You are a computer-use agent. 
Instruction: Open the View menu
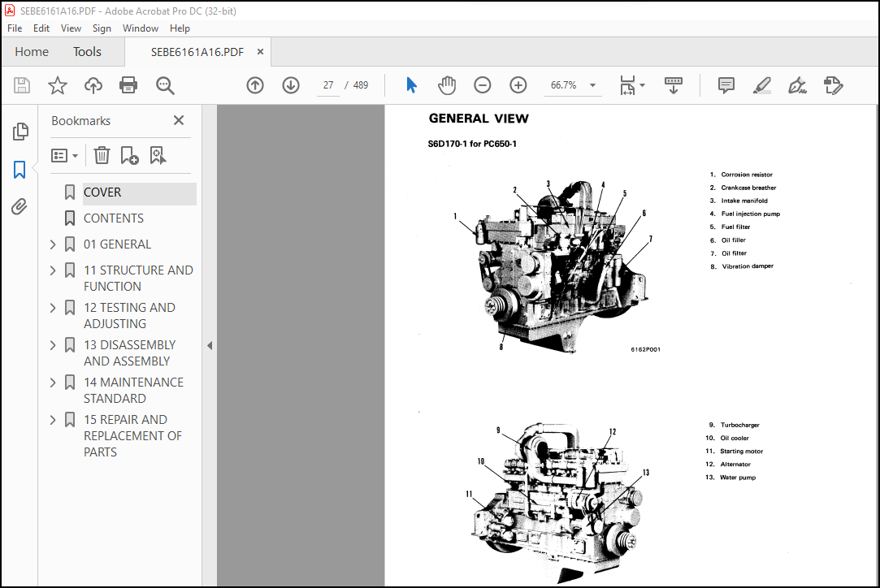pyautogui.click(x=71, y=28)
